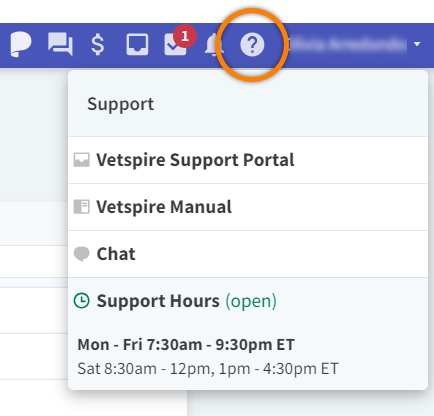Open the chat conversations icon
Viewport: 434px width, 416px height.
(60, 44)
